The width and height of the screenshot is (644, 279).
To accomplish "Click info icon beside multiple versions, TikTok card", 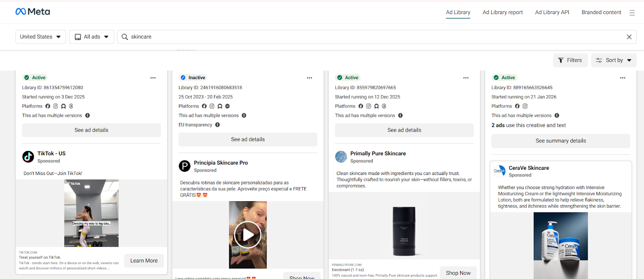I will (x=87, y=115).
